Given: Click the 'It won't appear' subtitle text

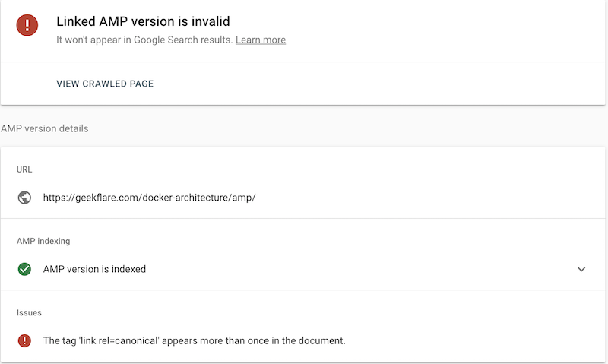Looking at the screenshot, I should pos(144,40).
